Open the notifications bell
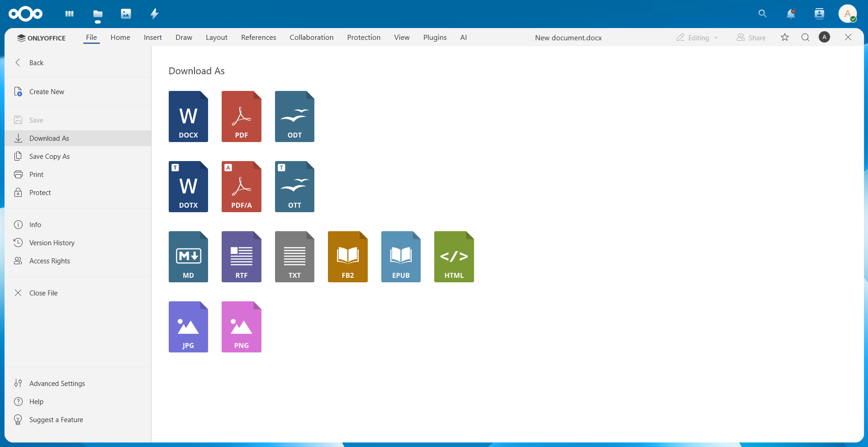 pyautogui.click(x=791, y=14)
